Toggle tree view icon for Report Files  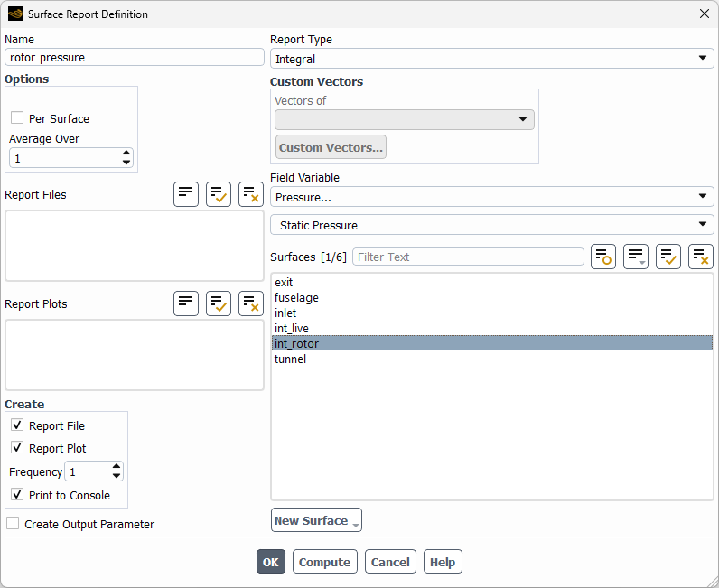[x=186, y=194]
